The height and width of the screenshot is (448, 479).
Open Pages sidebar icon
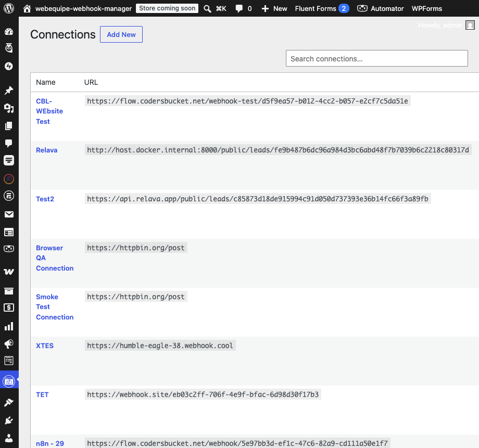tap(9, 126)
